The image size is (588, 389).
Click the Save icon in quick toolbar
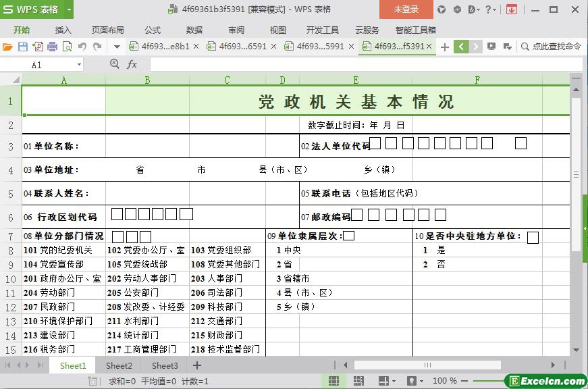tap(23, 47)
